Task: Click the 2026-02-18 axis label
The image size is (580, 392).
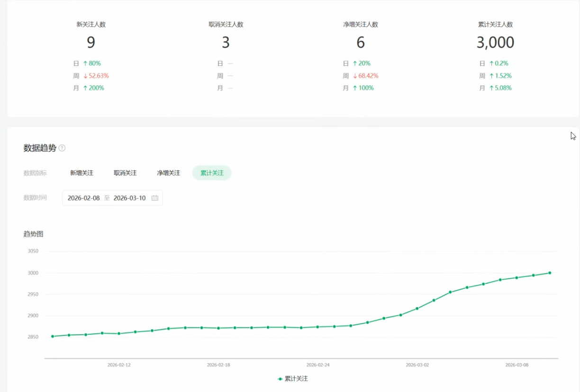Action: pyautogui.click(x=218, y=365)
